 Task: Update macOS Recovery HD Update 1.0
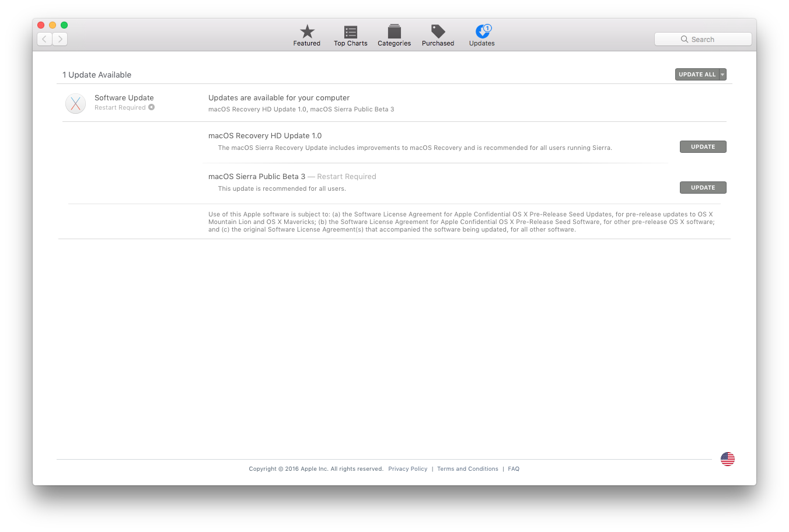(x=703, y=147)
